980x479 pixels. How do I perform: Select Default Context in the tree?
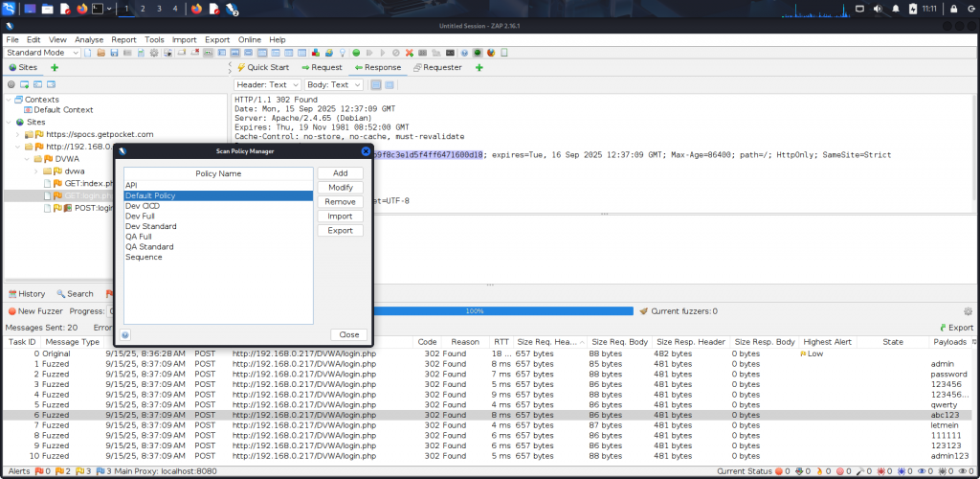[58, 110]
